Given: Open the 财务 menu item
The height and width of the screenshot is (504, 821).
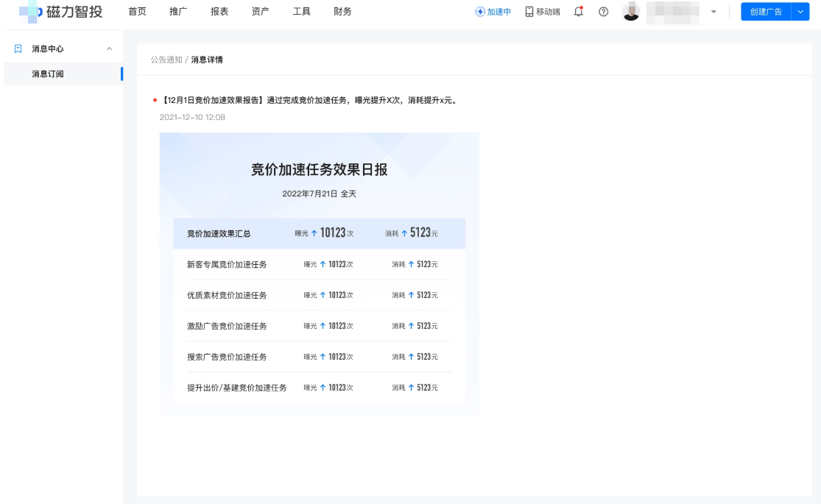Looking at the screenshot, I should [x=341, y=12].
